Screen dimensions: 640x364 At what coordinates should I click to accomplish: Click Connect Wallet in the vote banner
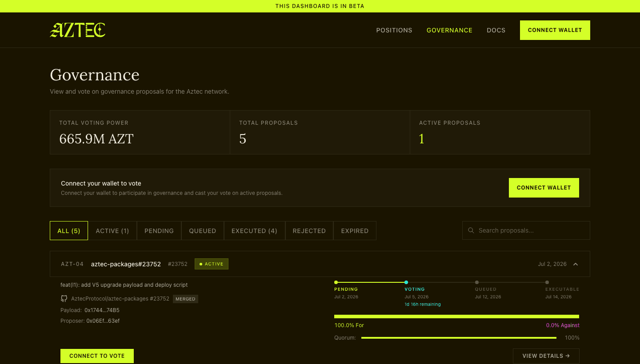tap(544, 188)
